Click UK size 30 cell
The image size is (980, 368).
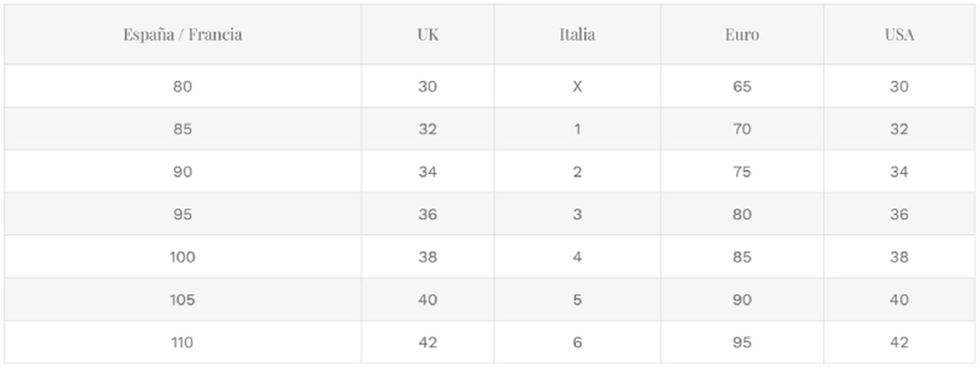tap(428, 86)
